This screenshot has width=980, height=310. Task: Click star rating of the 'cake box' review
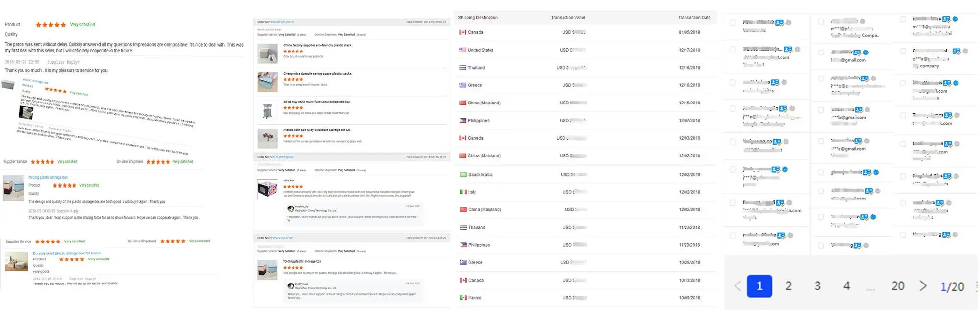point(293,187)
